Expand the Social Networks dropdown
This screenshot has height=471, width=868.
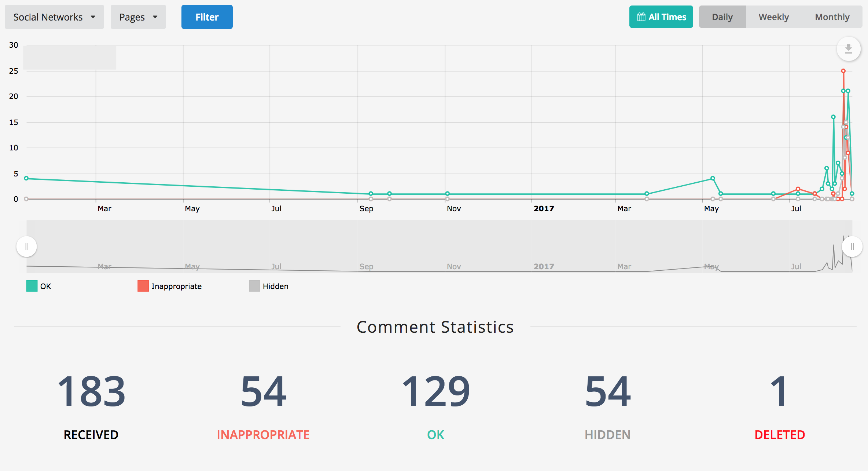[x=54, y=17]
